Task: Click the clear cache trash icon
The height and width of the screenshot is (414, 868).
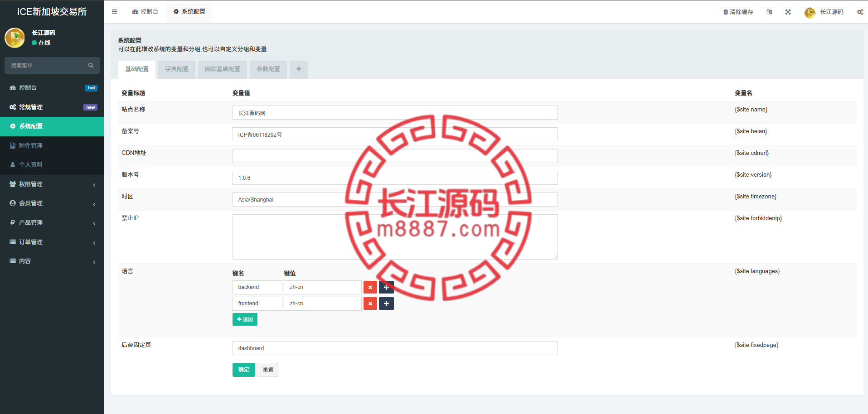Action: click(726, 12)
